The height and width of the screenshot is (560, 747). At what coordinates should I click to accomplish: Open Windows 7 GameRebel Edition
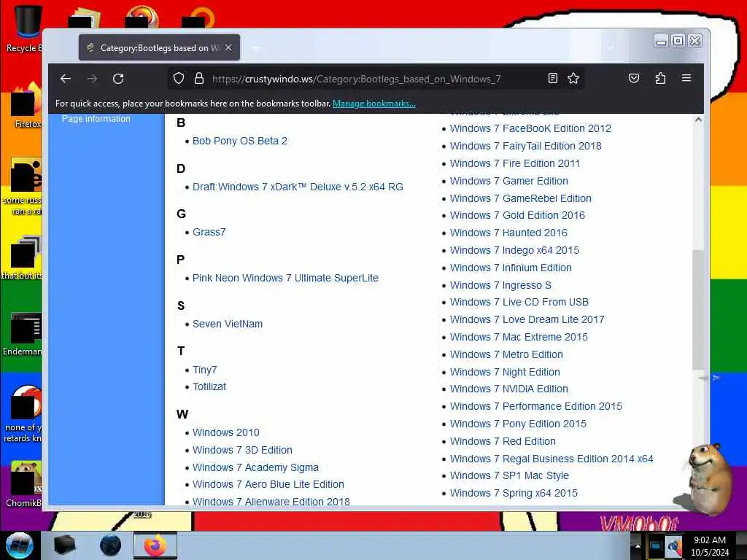coord(520,198)
